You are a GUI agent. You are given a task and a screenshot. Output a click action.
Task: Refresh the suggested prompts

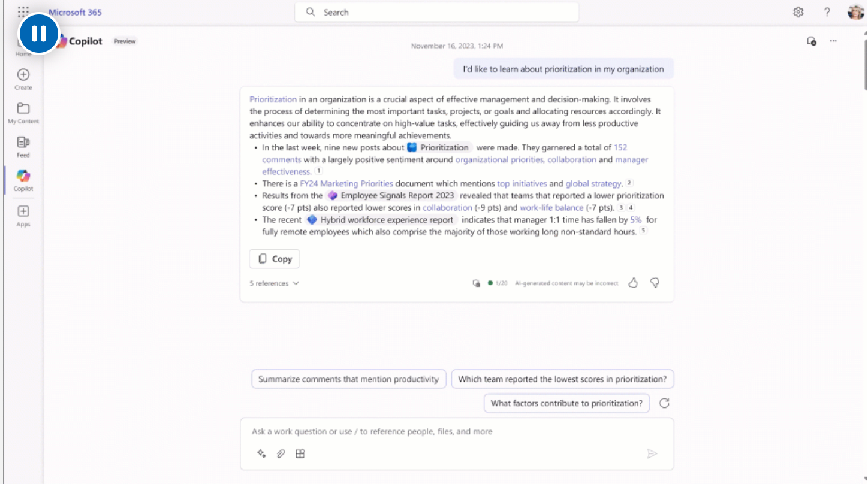(664, 403)
